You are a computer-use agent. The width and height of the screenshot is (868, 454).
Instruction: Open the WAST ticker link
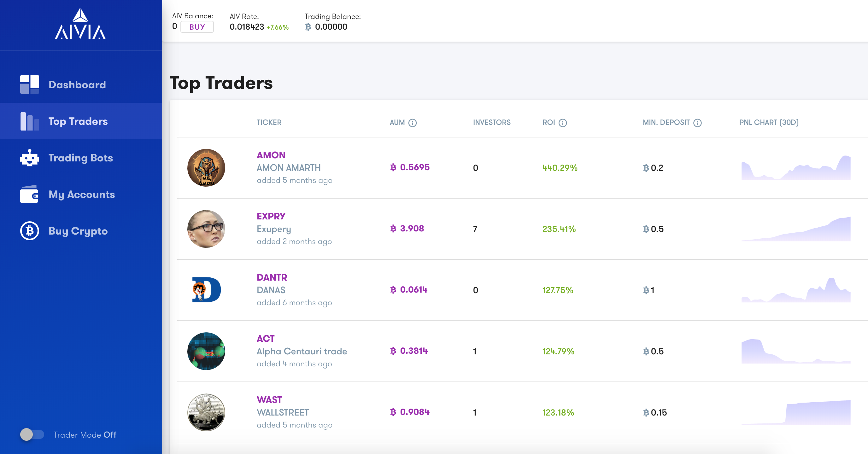pos(269,400)
